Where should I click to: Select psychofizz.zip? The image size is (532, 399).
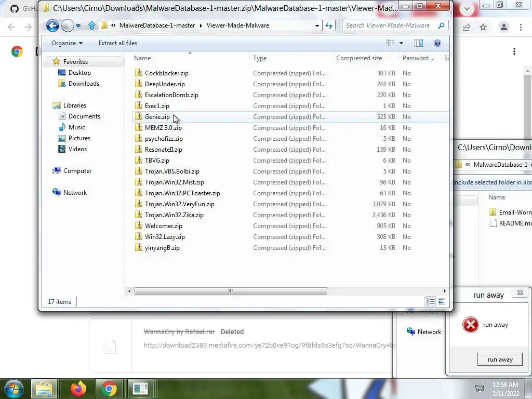coord(164,138)
